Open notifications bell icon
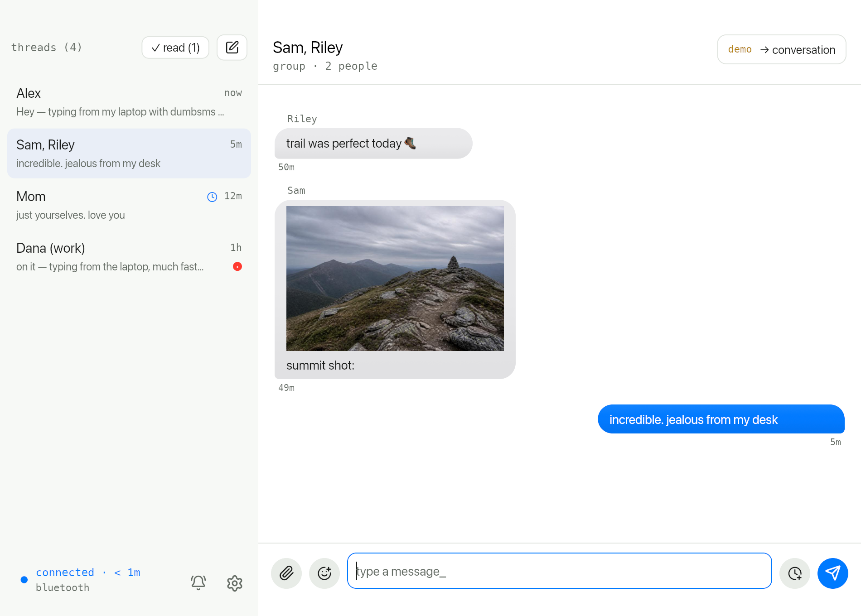Image resolution: width=861 pixels, height=616 pixels. [198, 582]
